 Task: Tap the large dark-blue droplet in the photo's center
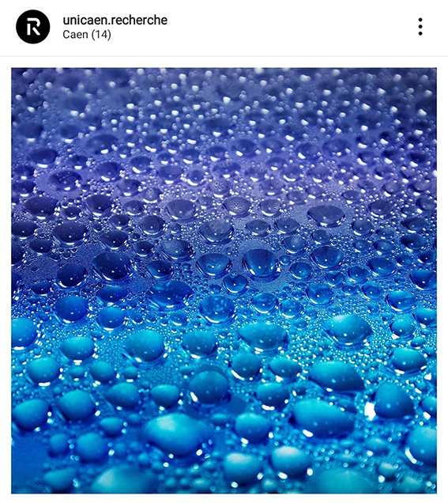coord(260,263)
